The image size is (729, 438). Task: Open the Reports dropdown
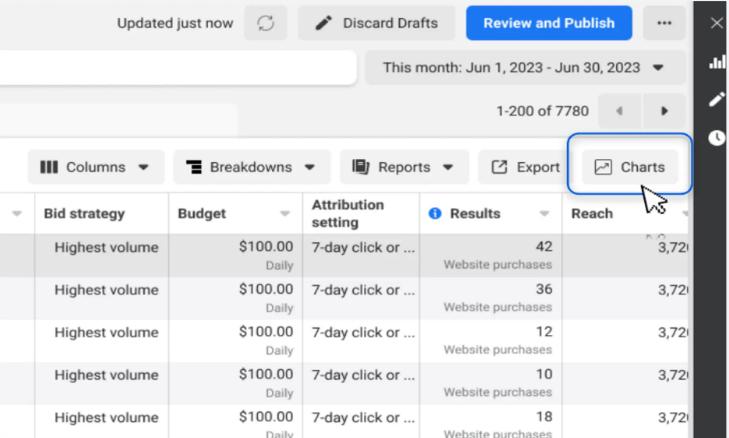tap(404, 167)
